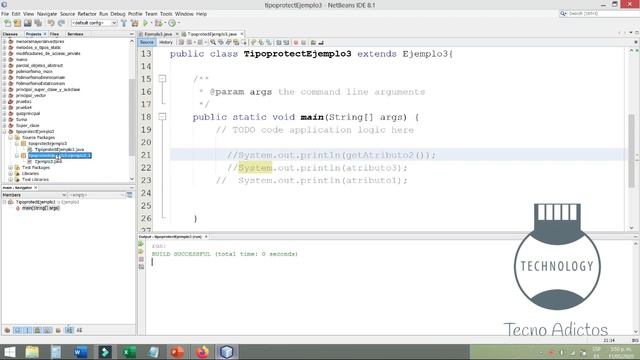640x360 pixels.
Task: Toggle the Show Inner Classes filter in Navigator
Action: pyautogui.click(x=48, y=330)
